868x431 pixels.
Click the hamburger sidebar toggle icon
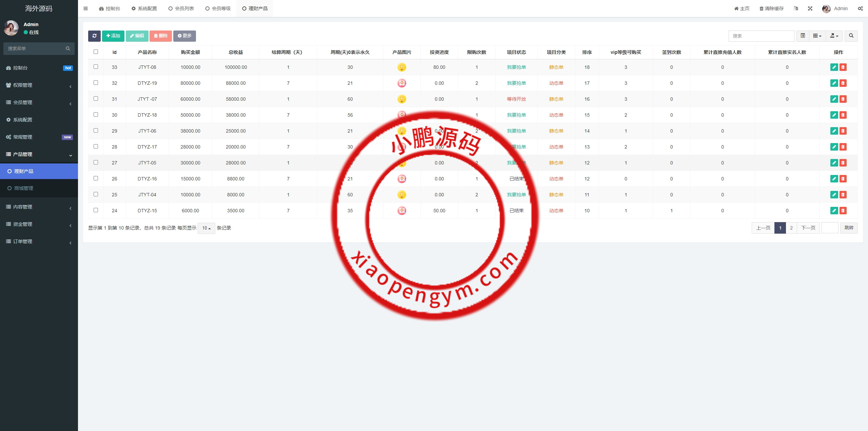85,8
